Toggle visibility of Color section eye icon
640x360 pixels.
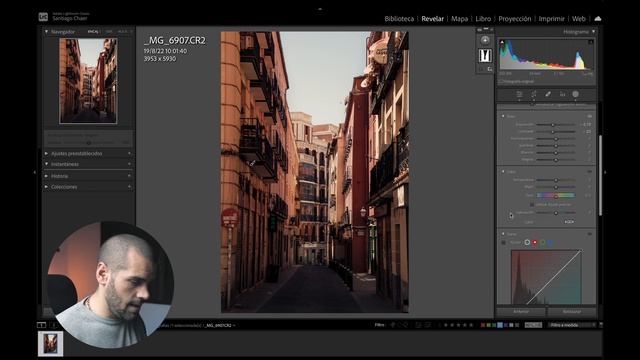pos(589,171)
